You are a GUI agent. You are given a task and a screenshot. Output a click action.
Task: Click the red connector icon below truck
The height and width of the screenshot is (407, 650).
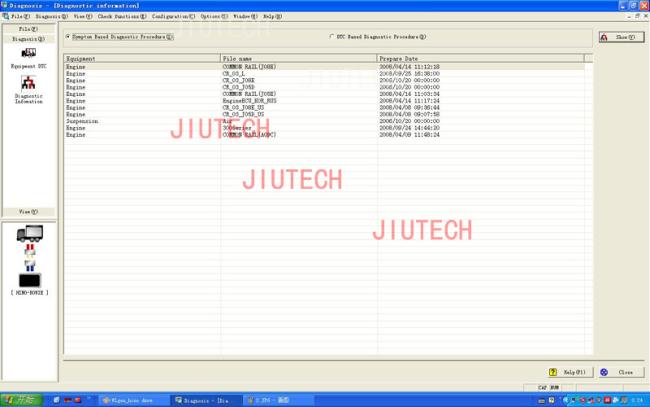click(x=29, y=250)
